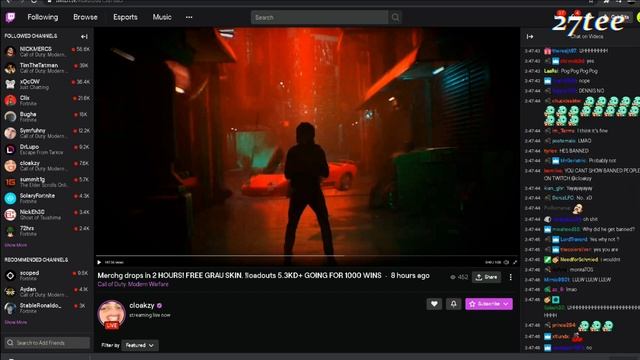Open the Browse tab

(x=85, y=17)
